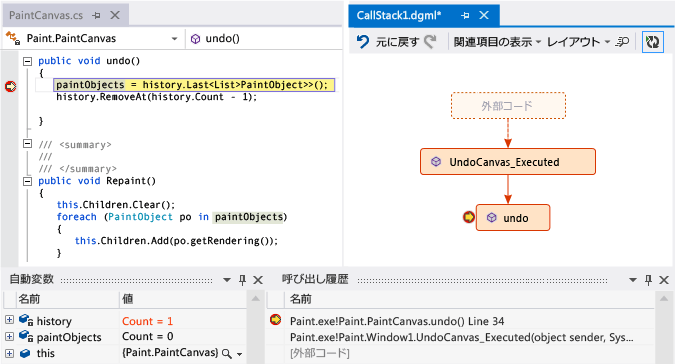Open the visualizer magnifier for this
Screen dimensions: 675x364
click(226, 354)
